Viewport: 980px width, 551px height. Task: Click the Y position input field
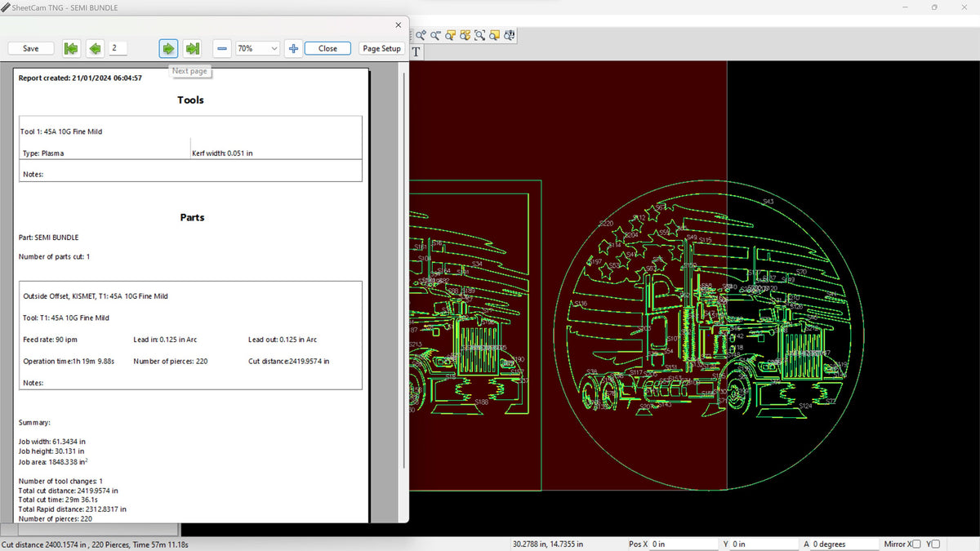tap(764, 544)
